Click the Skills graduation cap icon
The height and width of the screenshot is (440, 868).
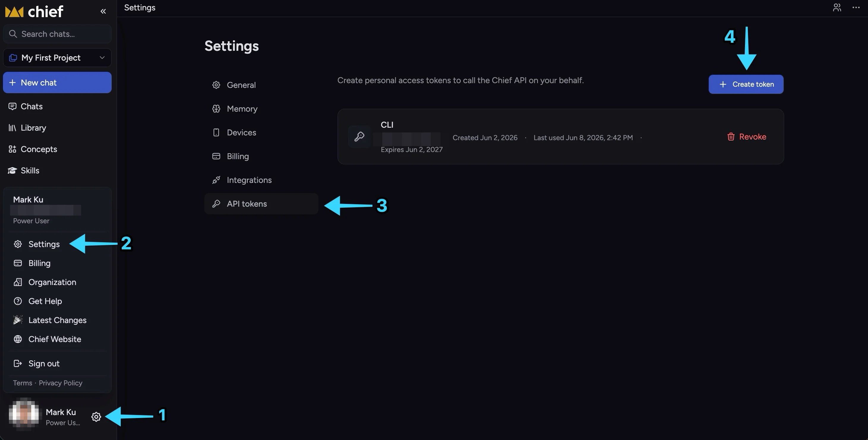tap(12, 170)
